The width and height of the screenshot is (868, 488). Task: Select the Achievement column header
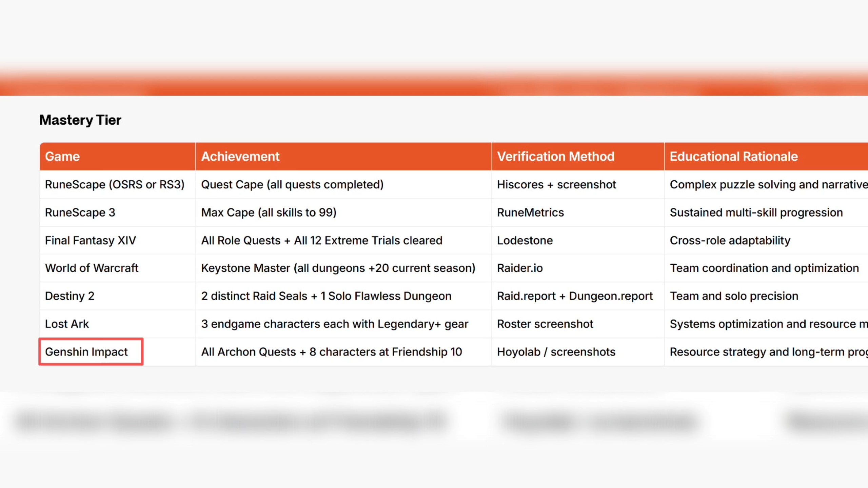pyautogui.click(x=343, y=156)
